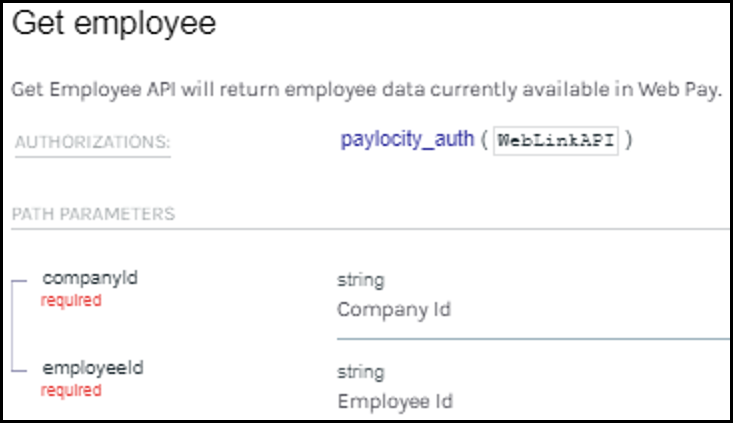Click the tree connector beside companyId
The image size is (733, 423).
[x=19, y=281]
